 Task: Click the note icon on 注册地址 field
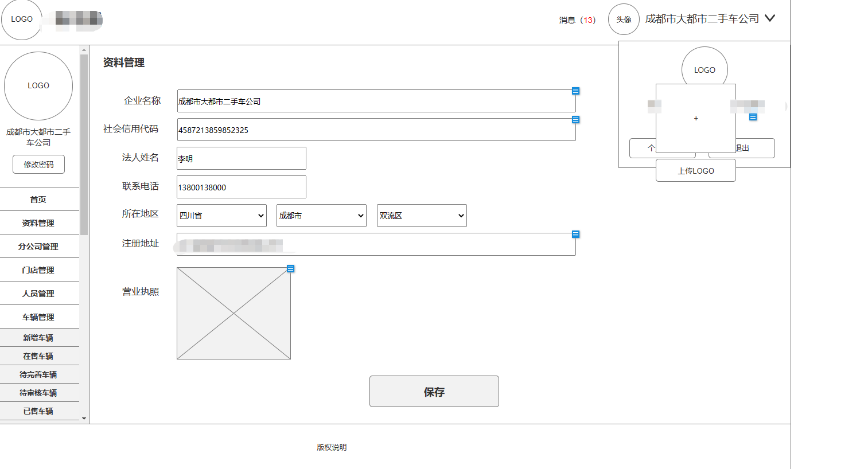coord(575,234)
